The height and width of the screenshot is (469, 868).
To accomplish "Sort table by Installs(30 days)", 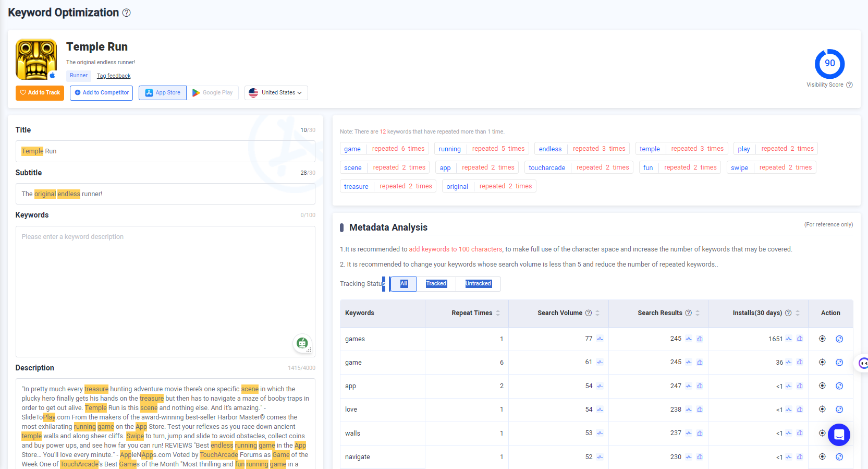I will point(798,313).
